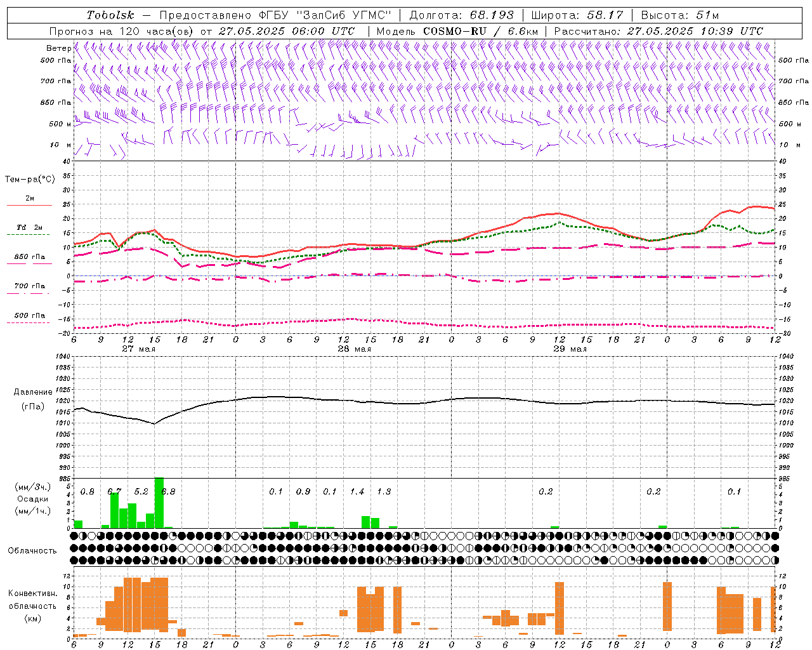Click the 'Конвективн.' convective cloud label
The image size is (812, 650).
click(33, 593)
